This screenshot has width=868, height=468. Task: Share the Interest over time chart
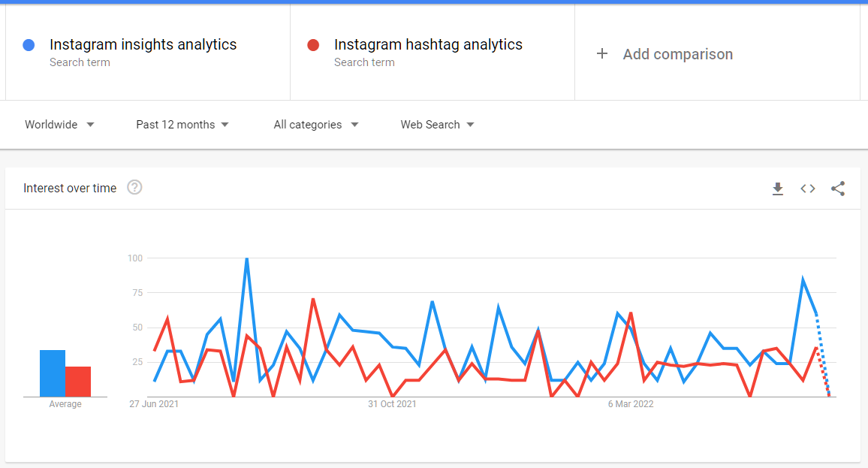(838, 189)
